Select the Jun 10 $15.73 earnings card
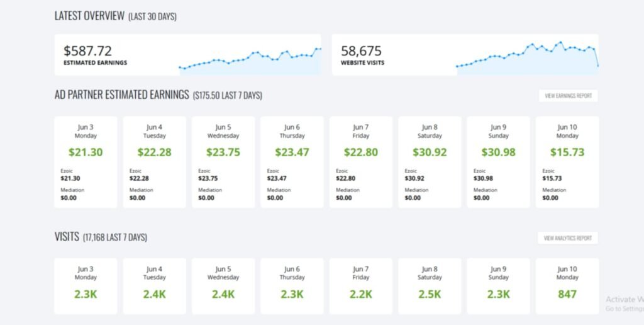The image size is (644, 325). (567, 161)
